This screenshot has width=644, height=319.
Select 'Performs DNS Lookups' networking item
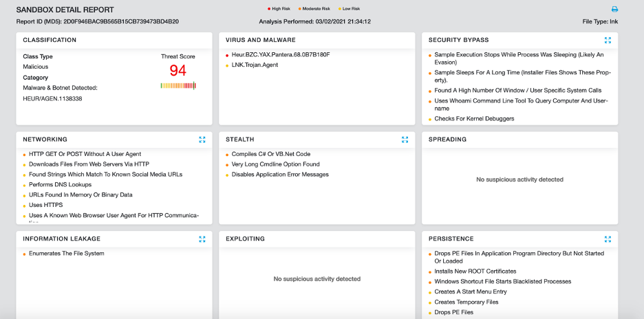tap(60, 185)
